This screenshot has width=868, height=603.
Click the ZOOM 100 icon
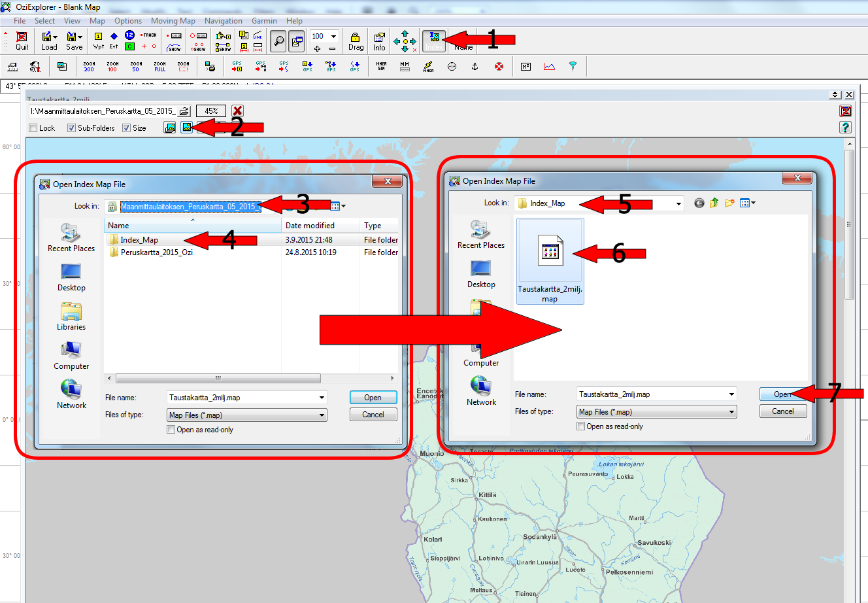click(112, 67)
